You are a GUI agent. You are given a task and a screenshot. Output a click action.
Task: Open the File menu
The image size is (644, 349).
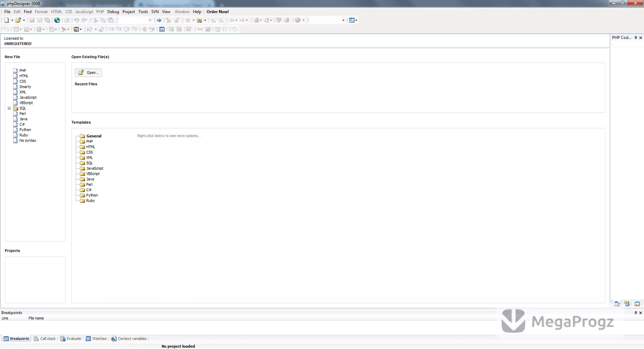point(7,12)
